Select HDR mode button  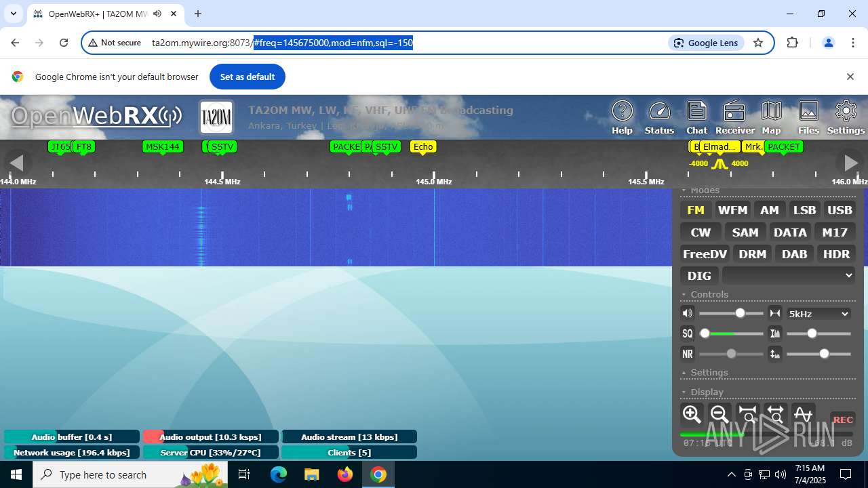tap(836, 254)
